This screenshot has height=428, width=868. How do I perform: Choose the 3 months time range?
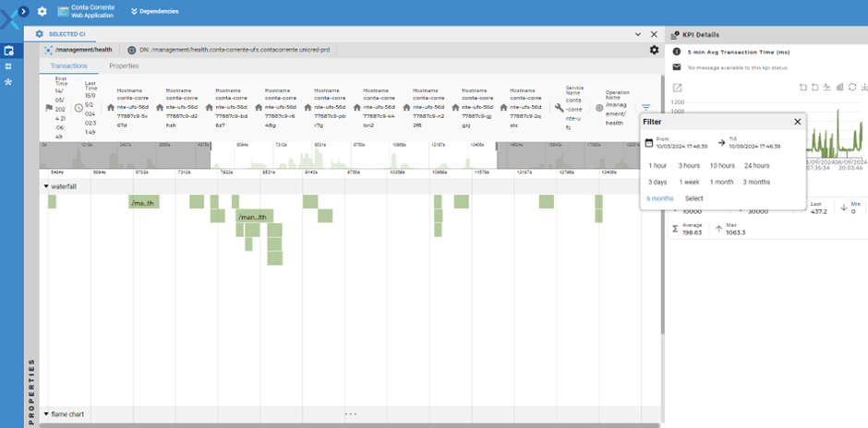[x=756, y=182]
